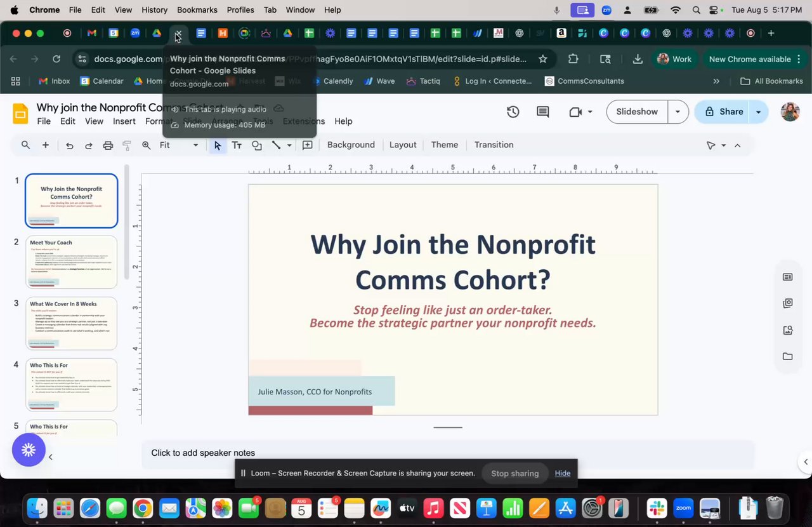Open the Profiles menu in macOS menu bar
The height and width of the screenshot is (527, 812).
click(240, 10)
